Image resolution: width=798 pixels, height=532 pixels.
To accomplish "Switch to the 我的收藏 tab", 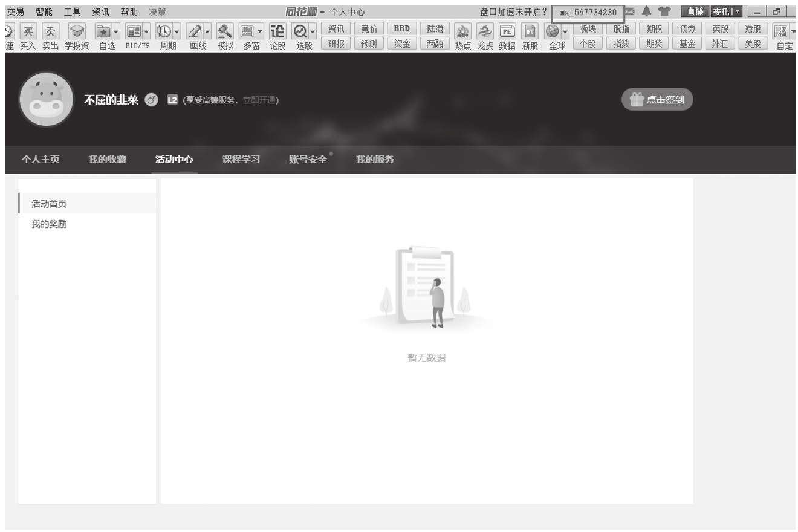I will 108,159.
